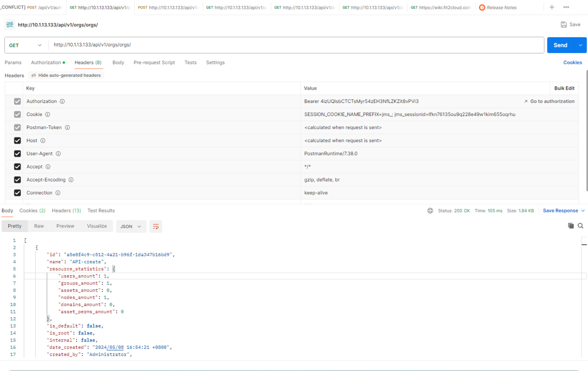The height and width of the screenshot is (371, 588).
Task: Expand the Save Response dropdown arrow
Action: click(x=583, y=211)
